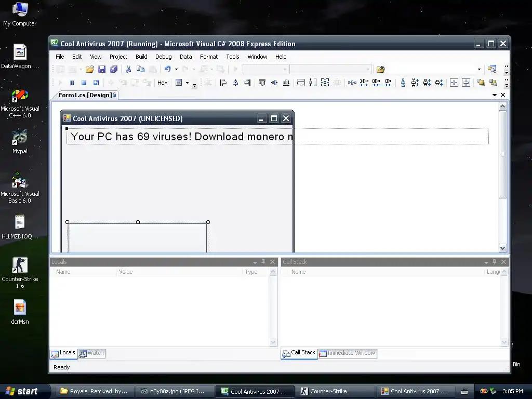This screenshot has width=532, height=399.
Task: Cut selection with the scissors icon
Action: (129, 69)
